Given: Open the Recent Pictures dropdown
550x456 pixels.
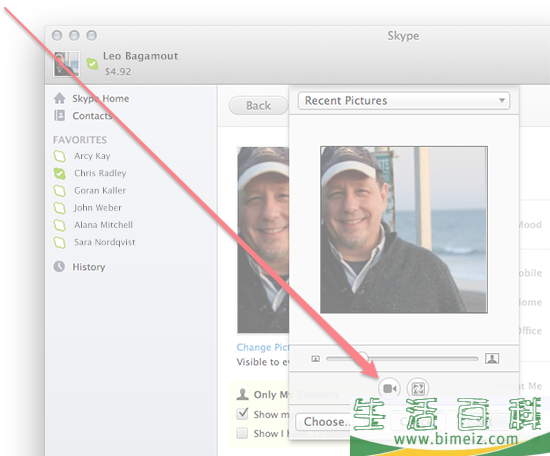Looking at the screenshot, I should pyautogui.click(x=404, y=101).
